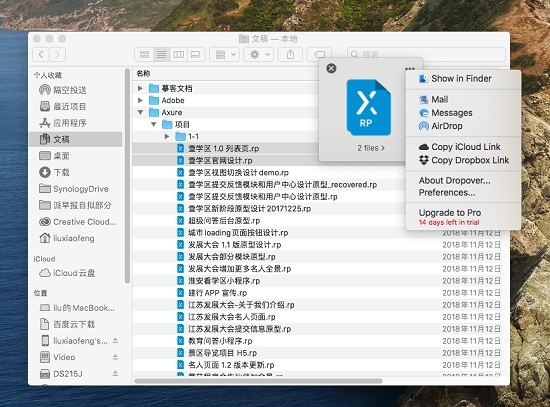The height and width of the screenshot is (407, 550).
Task: Open the group-by arrangement dropdown
Action: coord(224,54)
